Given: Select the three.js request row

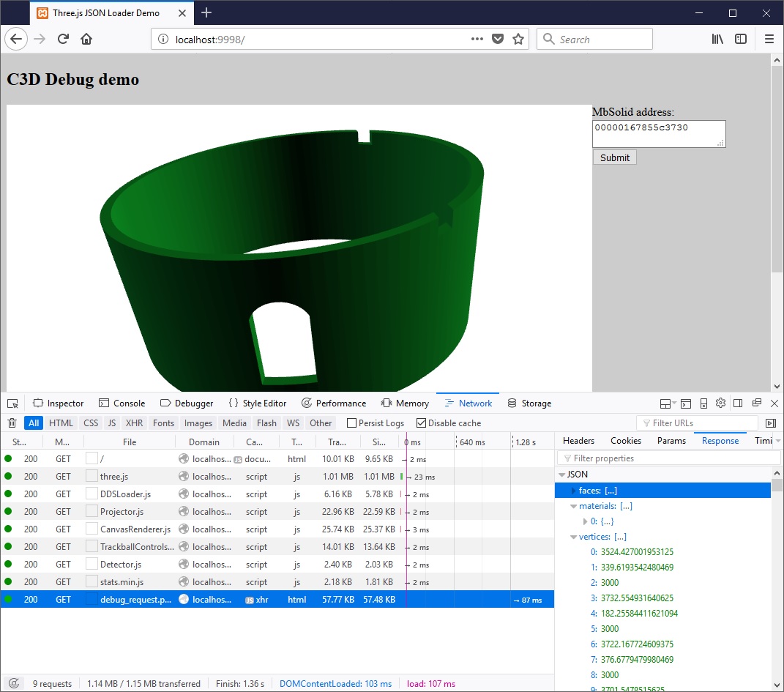Looking at the screenshot, I should point(113,477).
